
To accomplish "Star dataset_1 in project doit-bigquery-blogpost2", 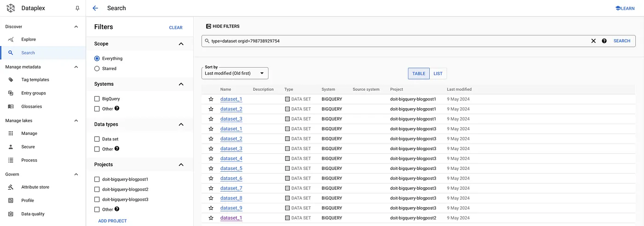I will (211, 218).
